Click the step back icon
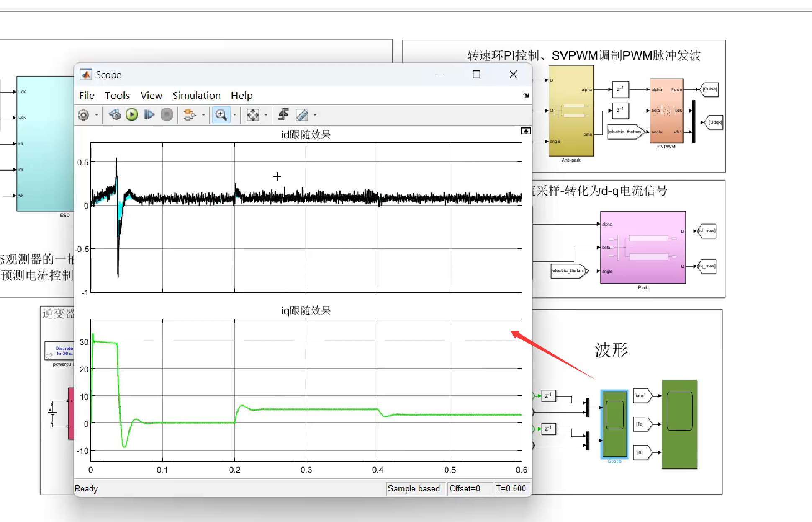 tap(114, 115)
